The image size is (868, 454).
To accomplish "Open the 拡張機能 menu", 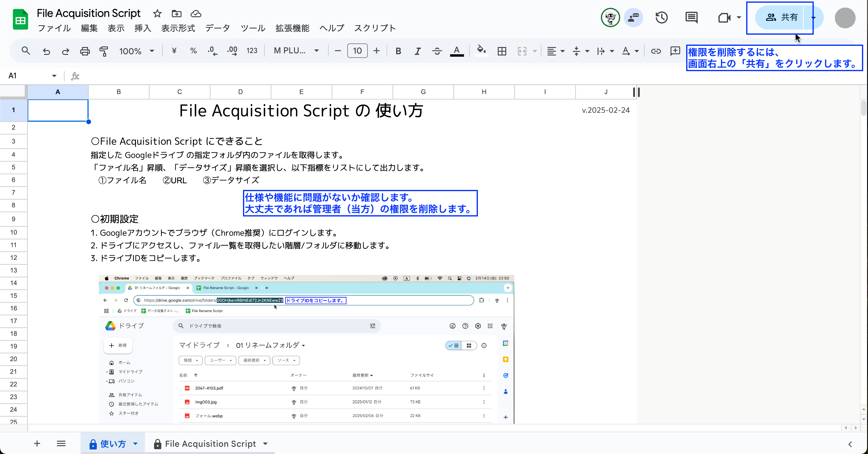I will [292, 28].
